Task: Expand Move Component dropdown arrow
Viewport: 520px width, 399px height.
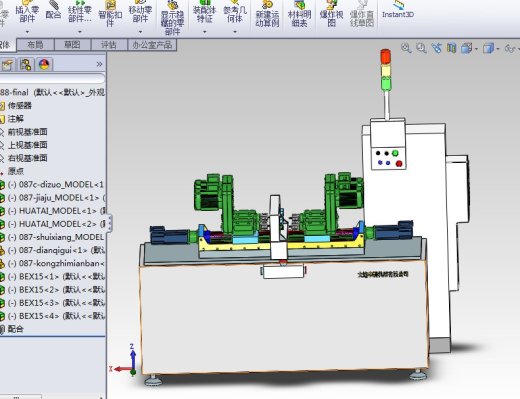Action: (140, 32)
